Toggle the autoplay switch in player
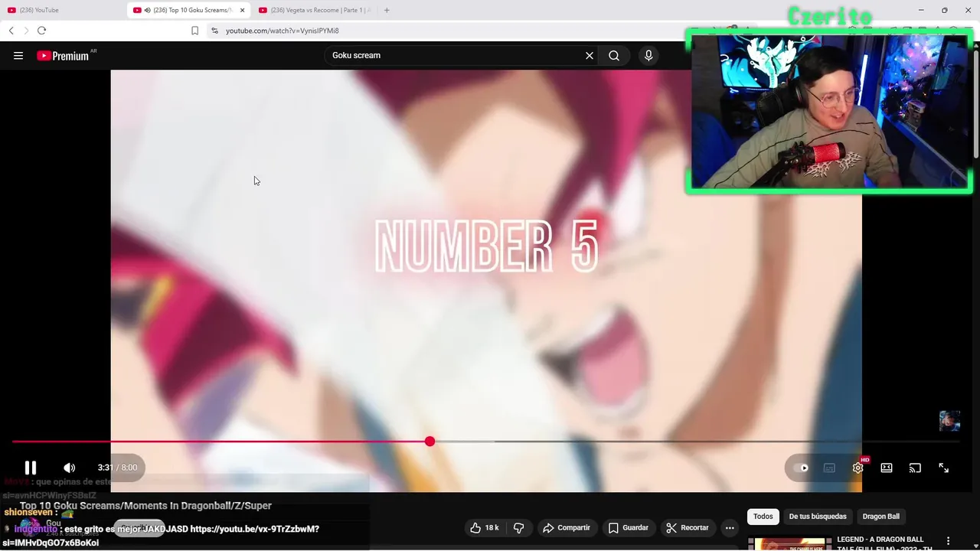 [x=802, y=468]
